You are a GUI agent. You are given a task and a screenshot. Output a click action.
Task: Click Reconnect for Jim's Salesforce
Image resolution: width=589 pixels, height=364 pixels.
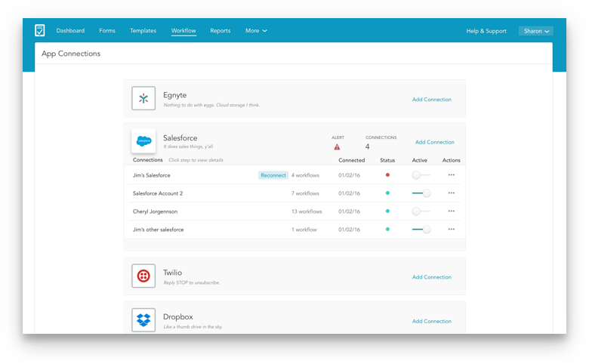(273, 175)
